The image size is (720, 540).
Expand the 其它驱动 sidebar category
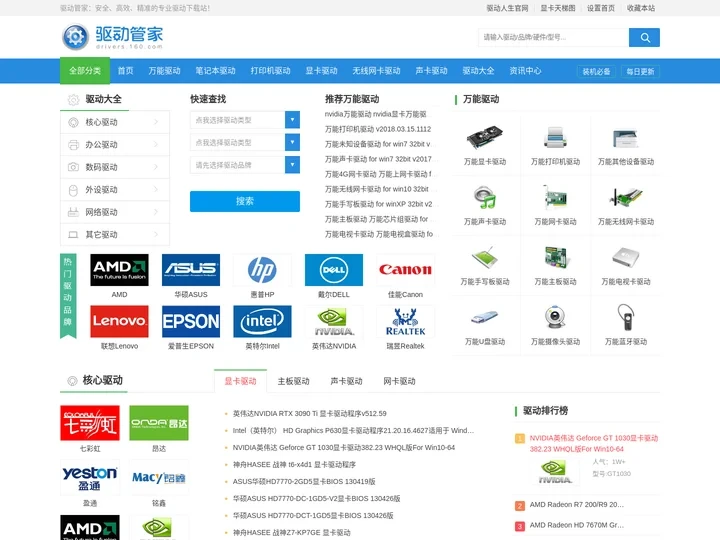pos(115,235)
